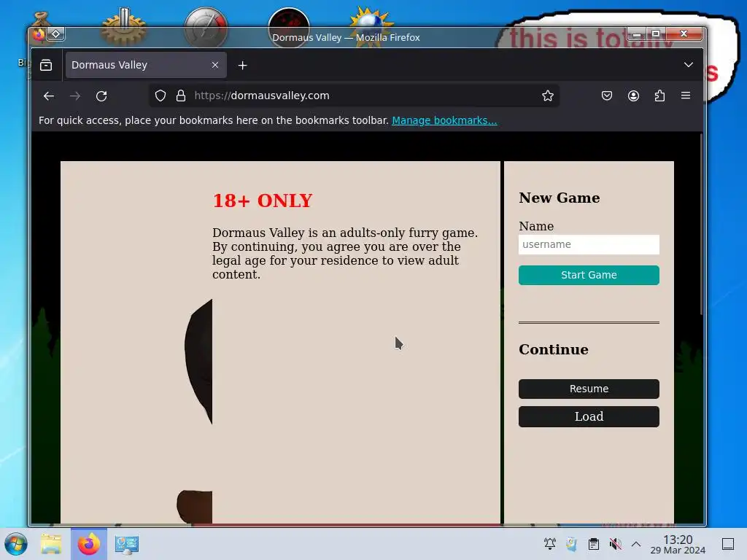This screenshot has height=560, width=747.
Task: Click the muted volume tray icon
Action: click(615, 544)
